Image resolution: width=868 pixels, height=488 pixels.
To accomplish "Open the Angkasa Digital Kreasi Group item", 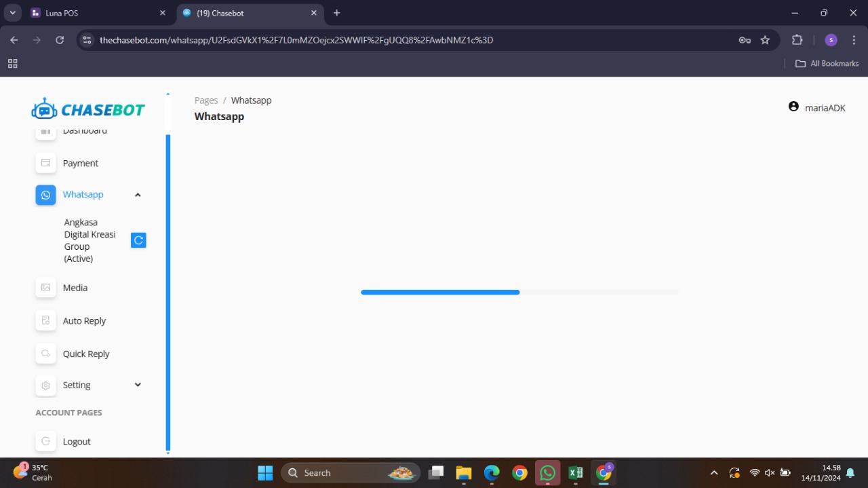I will [90, 240].
